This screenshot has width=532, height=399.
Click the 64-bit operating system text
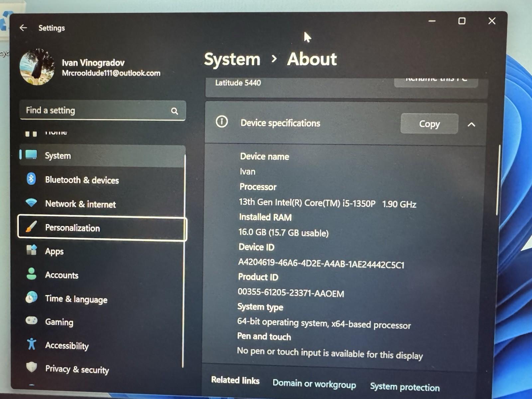[324, 323]
